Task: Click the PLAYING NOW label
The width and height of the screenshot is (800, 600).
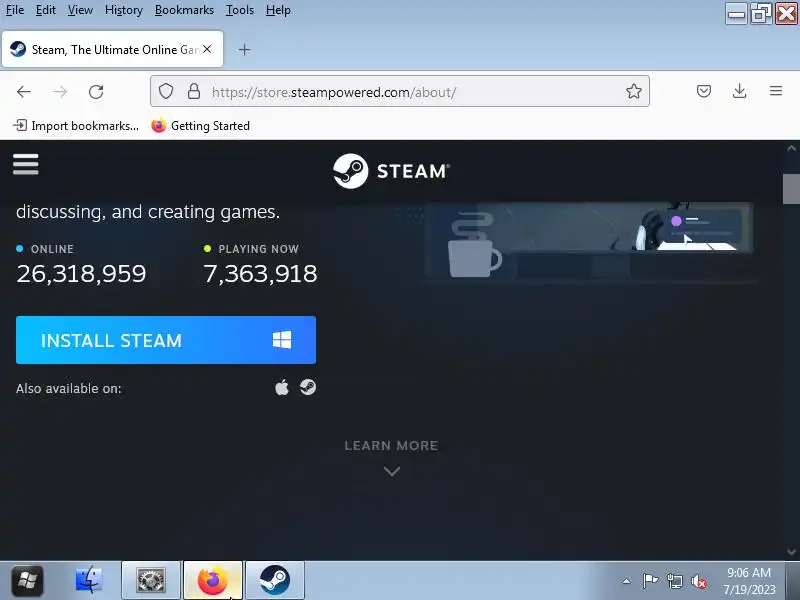Action: (x=258, y=249)
